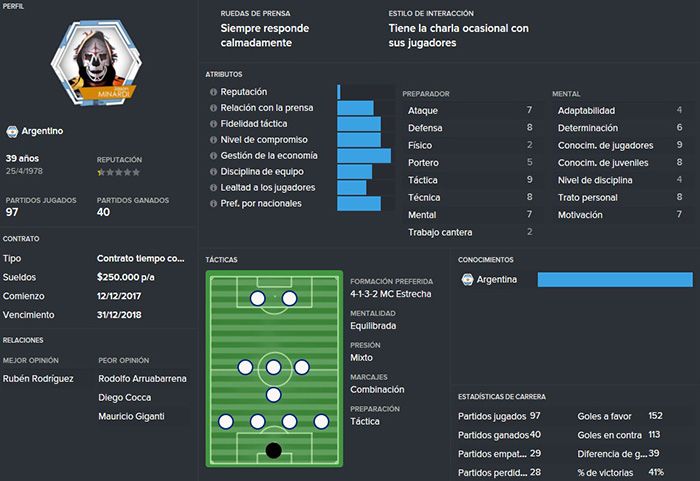
Task: Click the info icon beside Reputación
Action: (x=213, y=92)
